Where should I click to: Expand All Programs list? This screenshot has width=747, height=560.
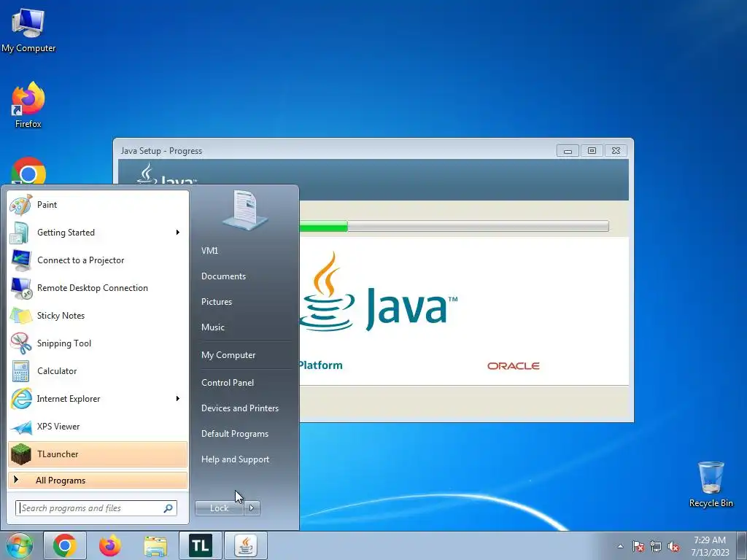coord(98,481)
